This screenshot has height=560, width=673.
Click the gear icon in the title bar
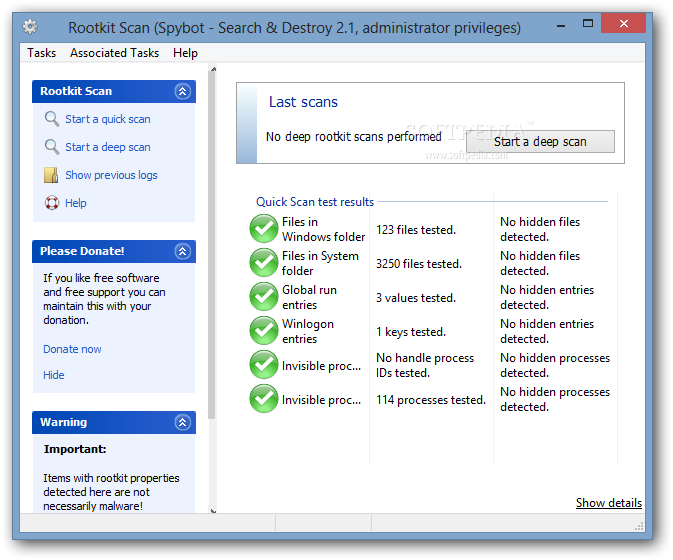click(30, 27)
